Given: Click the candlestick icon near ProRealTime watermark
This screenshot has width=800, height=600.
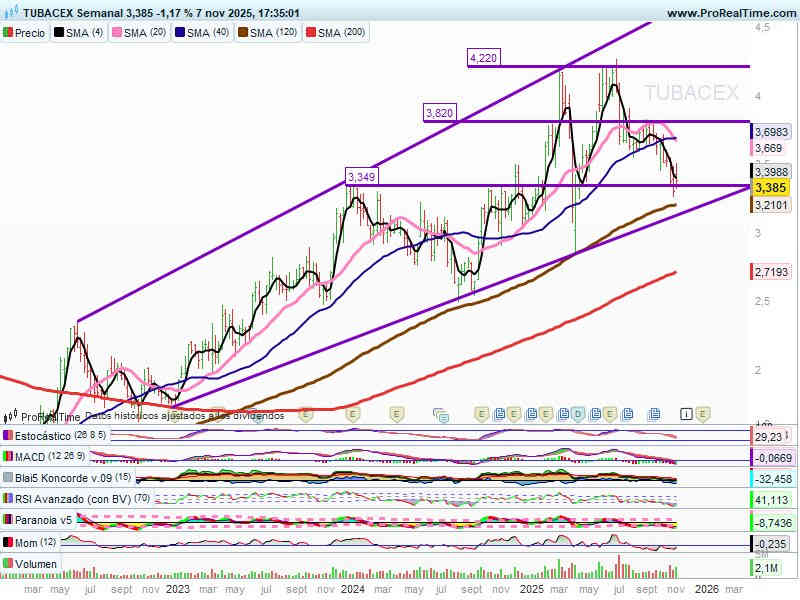Looking at the screenshot, I should [x=11, y=416].
